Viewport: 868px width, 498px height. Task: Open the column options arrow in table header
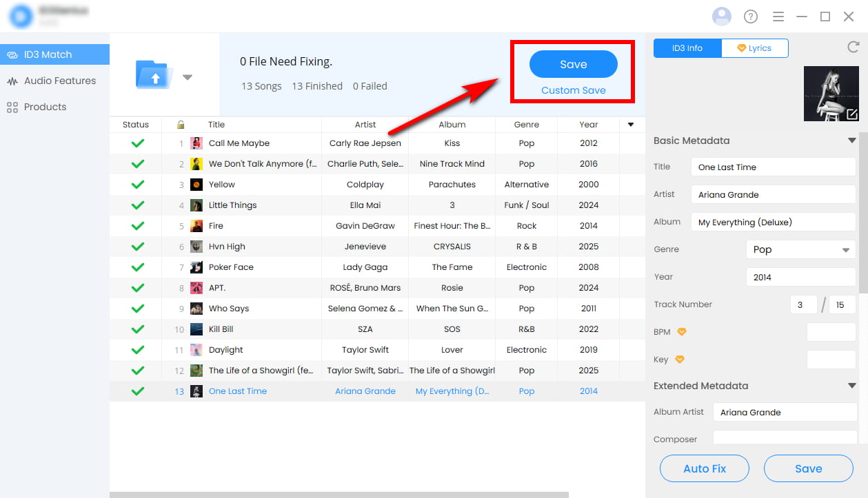[x=630, y=125]
